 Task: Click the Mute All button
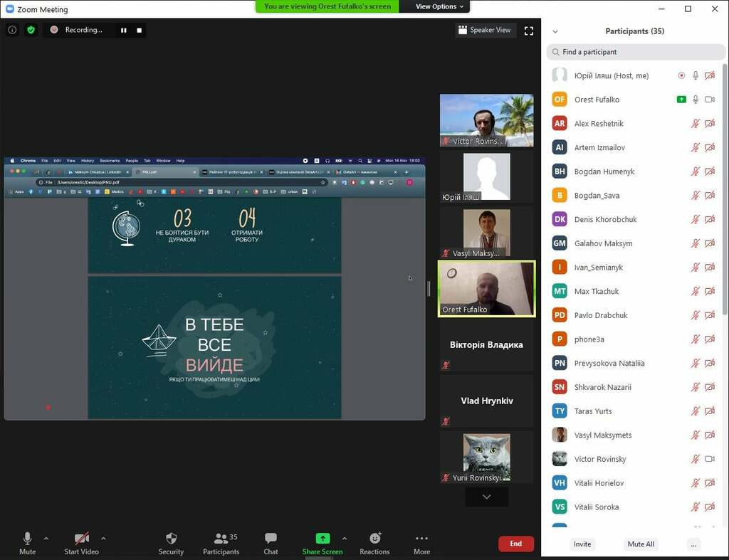pos(641,544)
